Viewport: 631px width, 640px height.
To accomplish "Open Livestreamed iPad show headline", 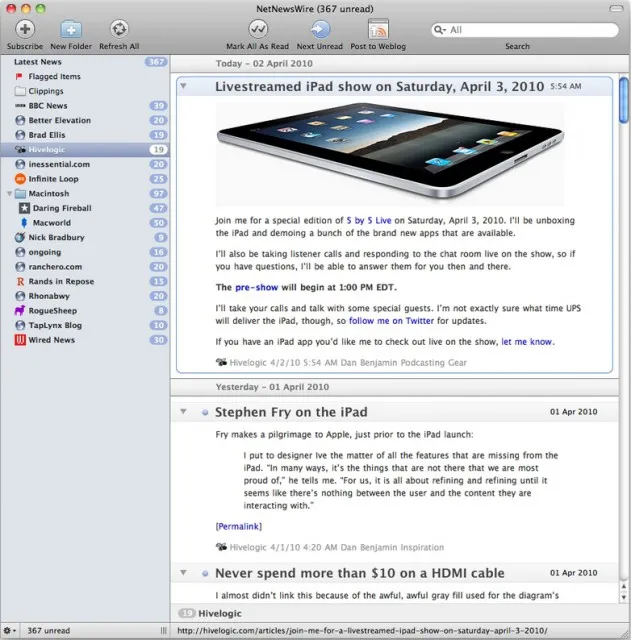I will coord(380,87).
